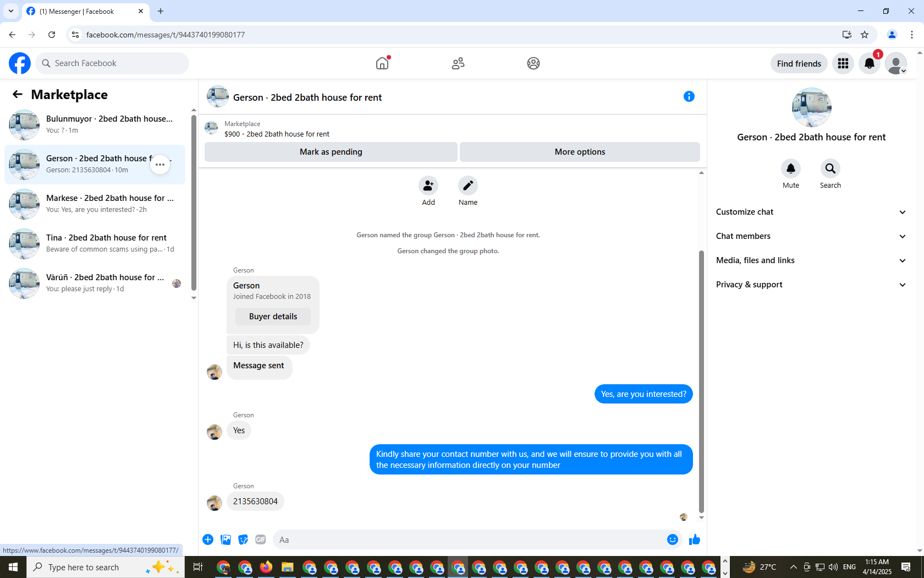The width and height of the screenshot is (924, 578).
Task: Click the 'Hi, is this available?' message
Action: coord(268,345)
